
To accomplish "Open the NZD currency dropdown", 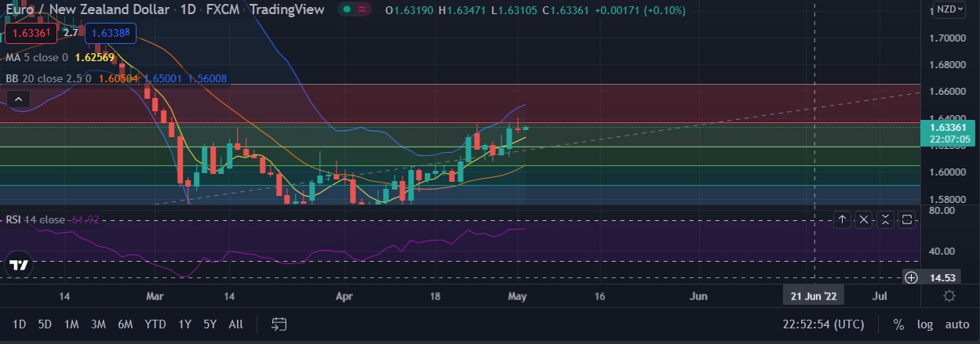I will point(950,9).
